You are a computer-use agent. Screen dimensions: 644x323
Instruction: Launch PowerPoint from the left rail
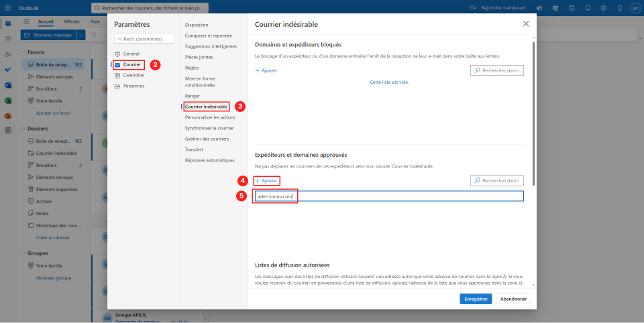[8, 116]
